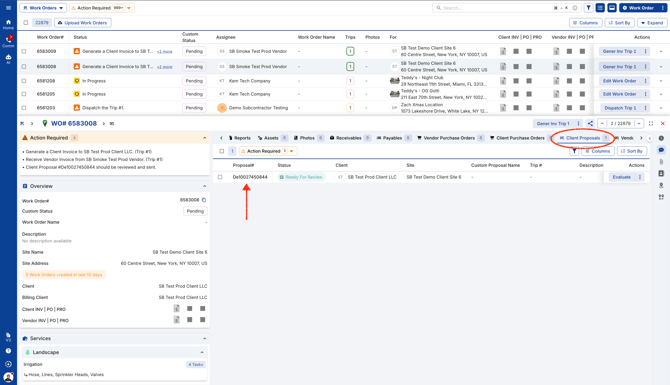Open Action Required dropdown in proposals toolbar
This screenshot has width=670, height=385.
[268, 151]
